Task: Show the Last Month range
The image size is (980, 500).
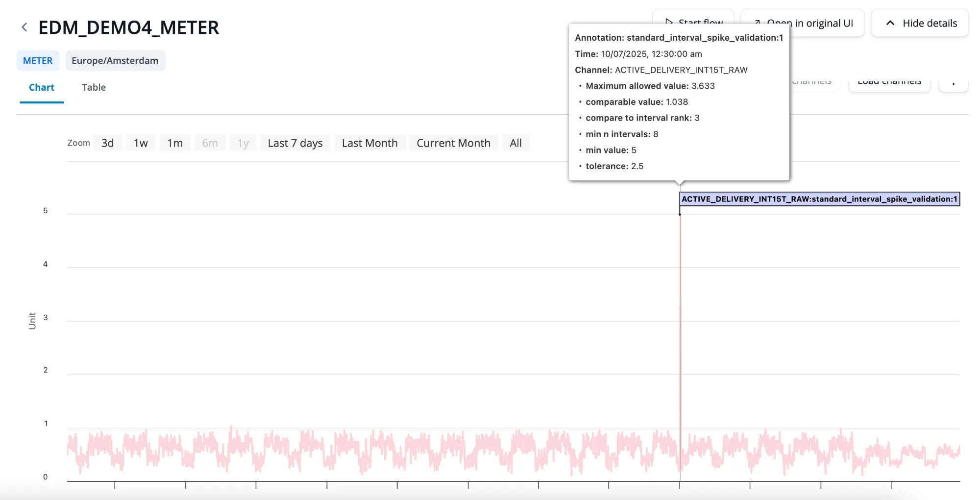Action: (370, 143)
